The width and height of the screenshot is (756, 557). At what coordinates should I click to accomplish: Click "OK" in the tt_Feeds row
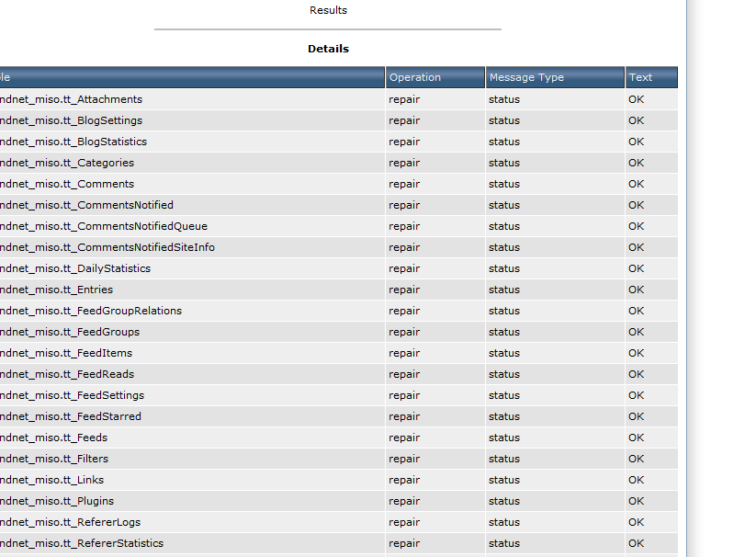click(636, 438)
